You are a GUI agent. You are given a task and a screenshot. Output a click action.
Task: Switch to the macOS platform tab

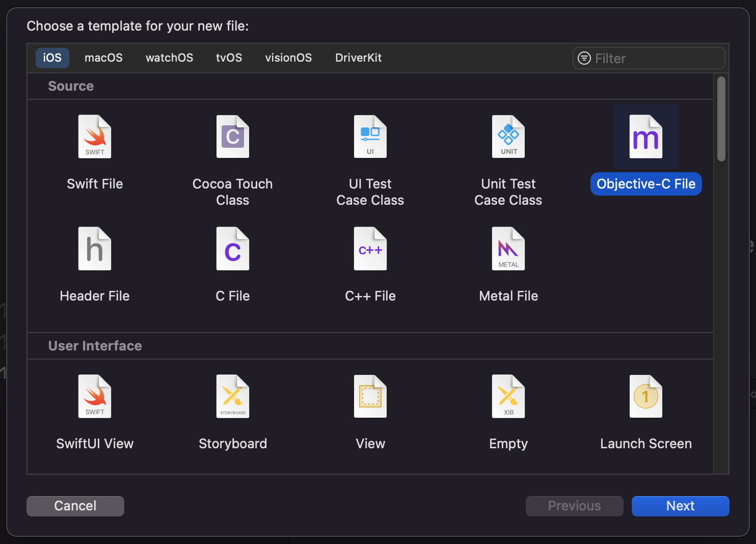103,58
